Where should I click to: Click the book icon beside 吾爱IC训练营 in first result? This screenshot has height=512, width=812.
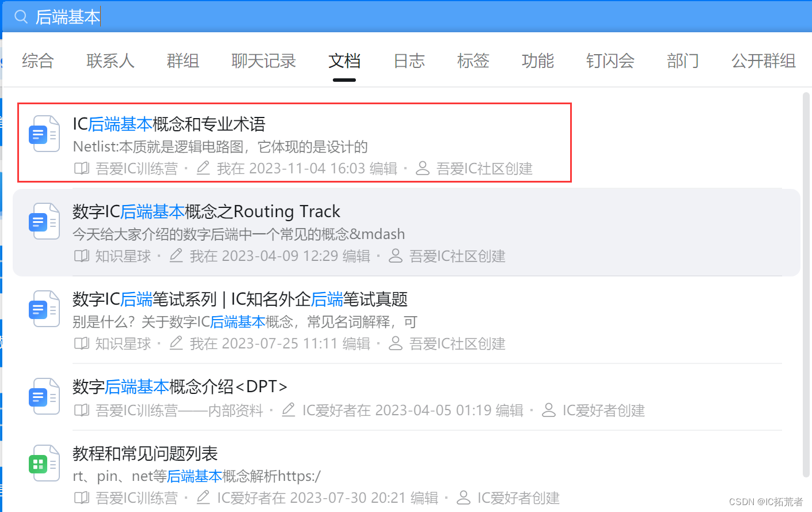82,169
